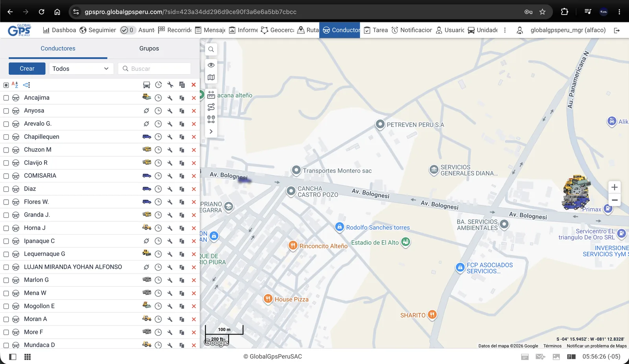Click the Crear button
The width and height of the screenshot is (629, 364).
click(x=27, y=68)
